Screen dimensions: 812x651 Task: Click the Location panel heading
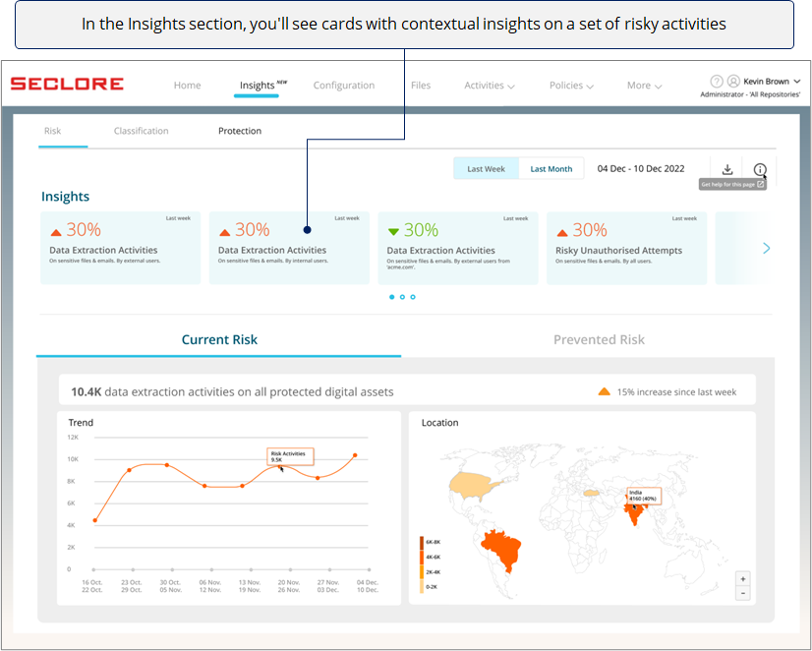coord(439,423)
